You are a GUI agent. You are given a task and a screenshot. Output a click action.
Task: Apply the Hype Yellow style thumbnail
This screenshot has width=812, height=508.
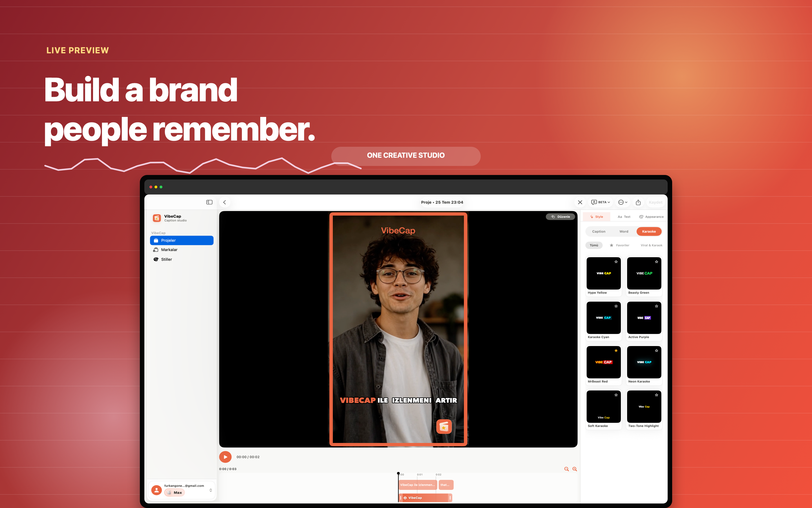(x=604, y=273)
